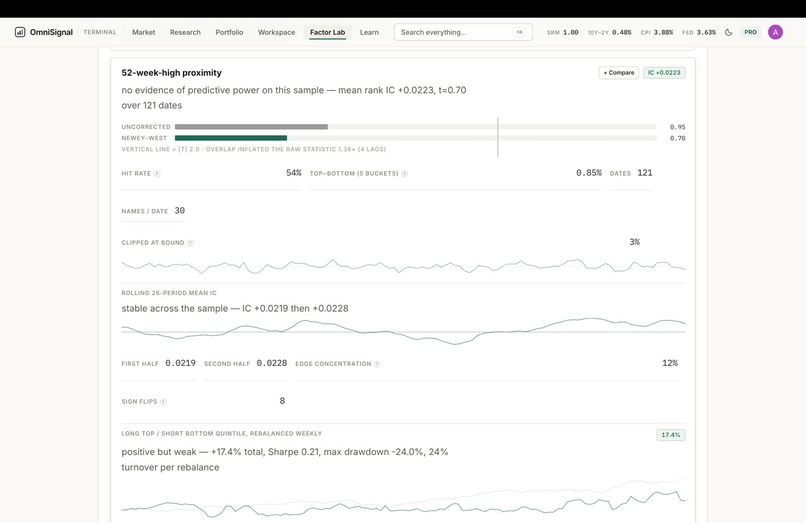Select the Factor Lab tab
This screenshot has height=523, width=806.
[327, 32]
